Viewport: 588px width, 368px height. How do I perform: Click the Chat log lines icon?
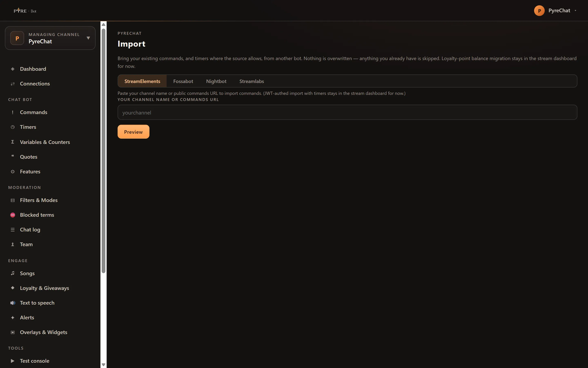13,230
